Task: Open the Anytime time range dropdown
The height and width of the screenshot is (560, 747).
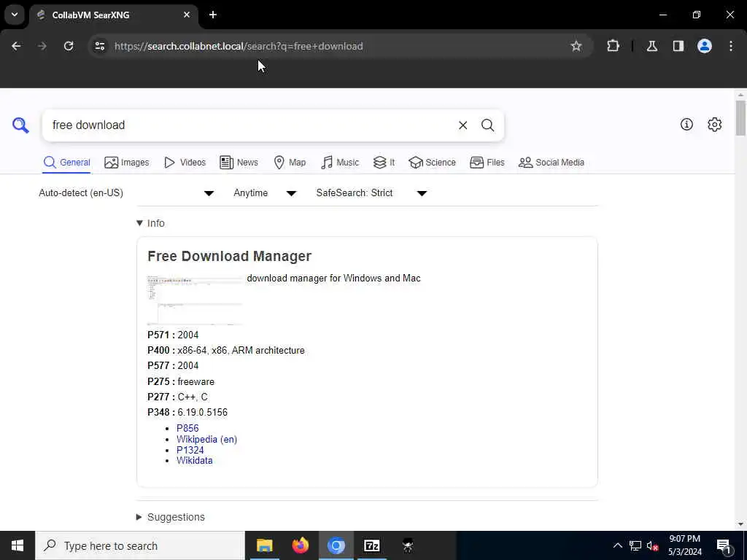Action: tap(265, 192)
